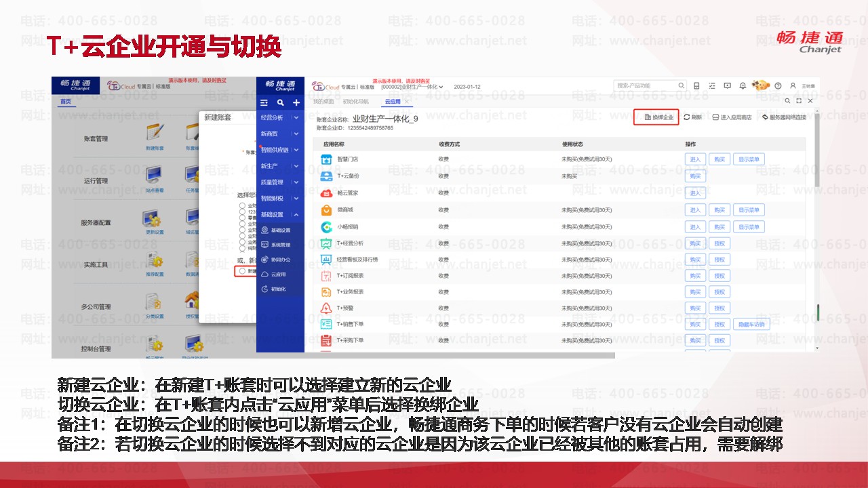Screen dimensions: 868x488
Task: Open notifications bell icon in top bar
Action: click(743, 86)
